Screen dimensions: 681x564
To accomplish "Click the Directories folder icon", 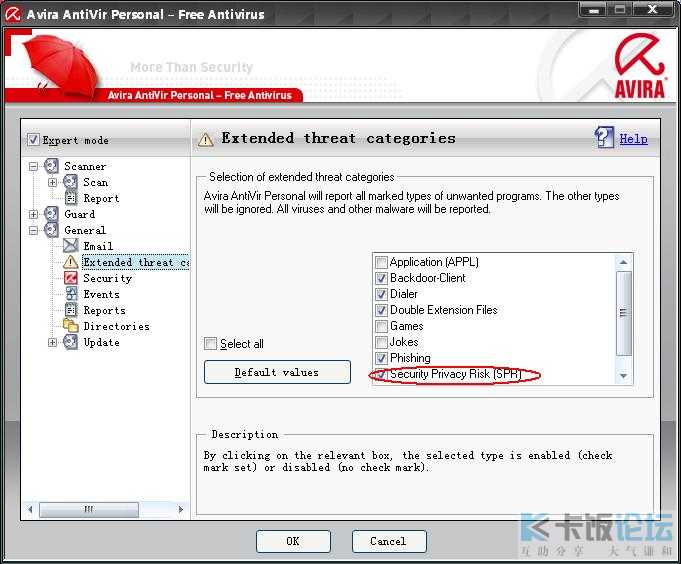I will tap(71, 326).
